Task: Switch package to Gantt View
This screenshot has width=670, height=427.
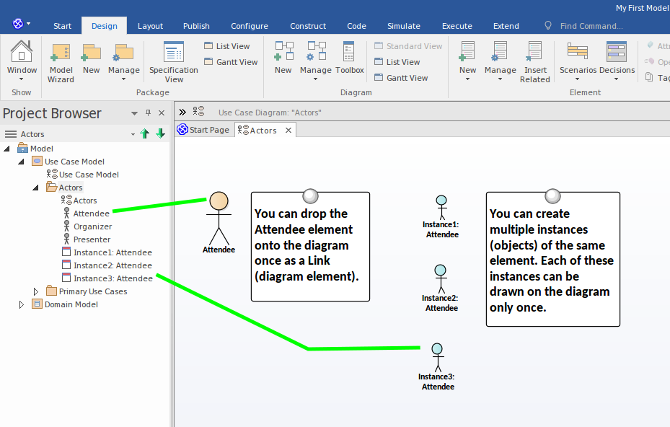Action: 232,62
